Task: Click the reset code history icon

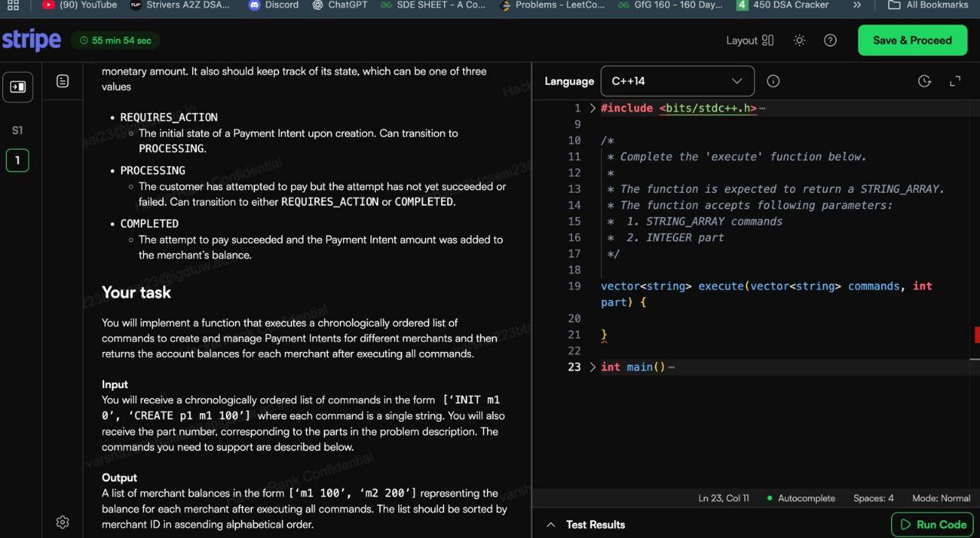Action: coord(924,81)
